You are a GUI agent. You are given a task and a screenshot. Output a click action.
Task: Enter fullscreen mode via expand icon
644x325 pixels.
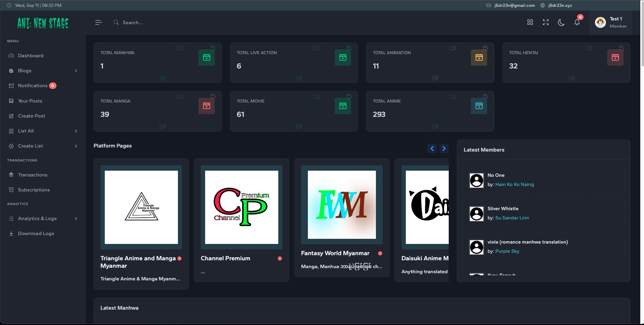tap(546, 22)
